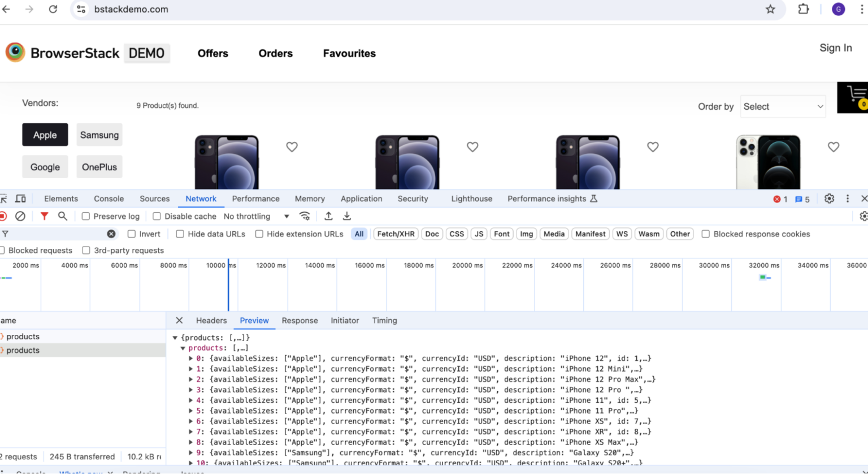The height and width of the screenshot is (474, 868).
Task: Open network conditions via the throttle icon
Action: tap(305, 216)
